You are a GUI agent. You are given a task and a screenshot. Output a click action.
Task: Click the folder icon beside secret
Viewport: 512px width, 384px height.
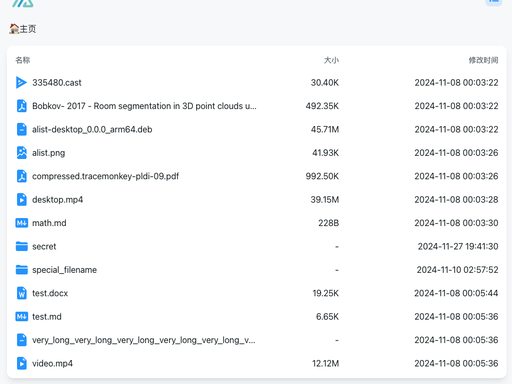click(22, 246)
